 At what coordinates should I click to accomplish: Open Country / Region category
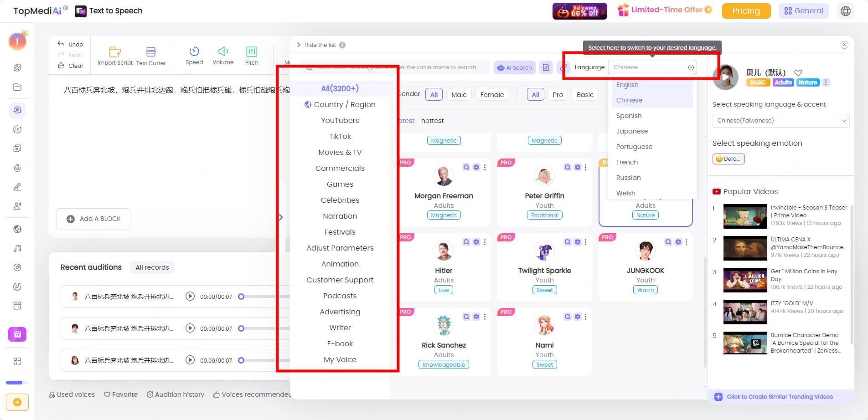coord(340,104)
